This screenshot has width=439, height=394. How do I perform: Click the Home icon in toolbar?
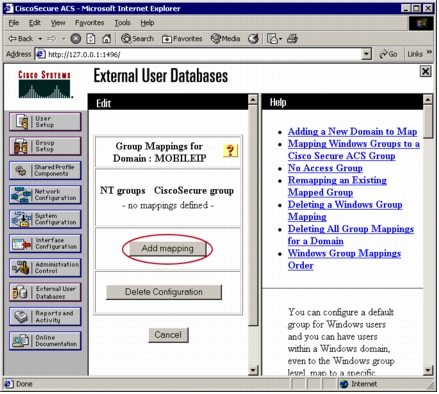[x=106, y=39]
